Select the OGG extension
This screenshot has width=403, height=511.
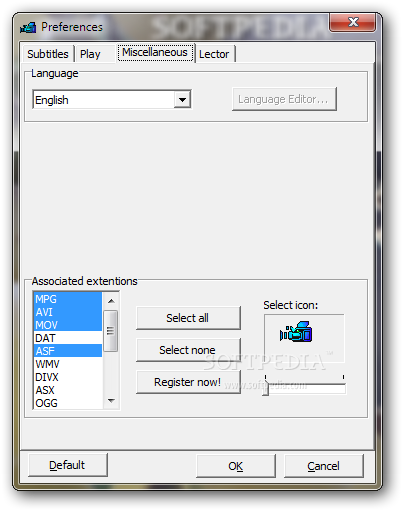point(68,403)
